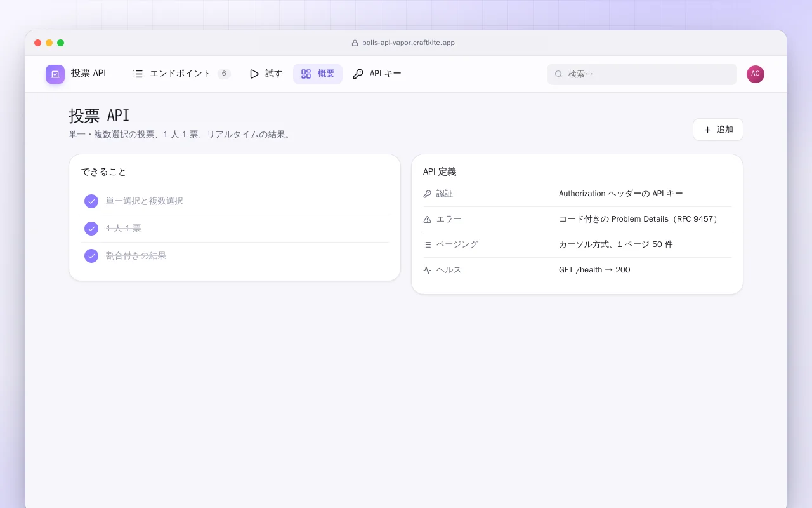Click the list icon beside エンドポイント

tap(138, 74)
